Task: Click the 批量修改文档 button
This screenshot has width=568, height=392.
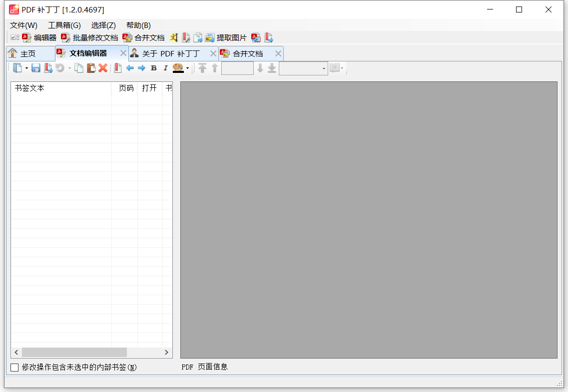Action: coord(90,38)
